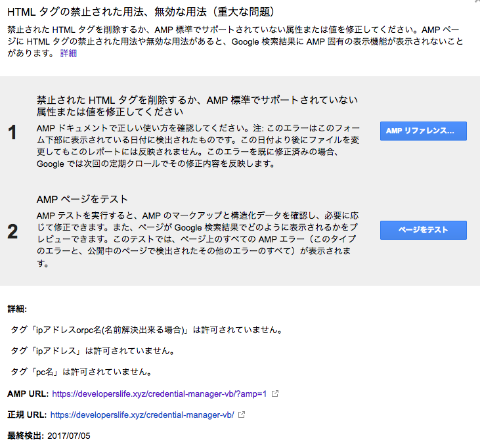Click the 'AMP URL:' bold label
The height and width of the screenshot is (448, 480).
pyautogui.click(x=28, y=394)
